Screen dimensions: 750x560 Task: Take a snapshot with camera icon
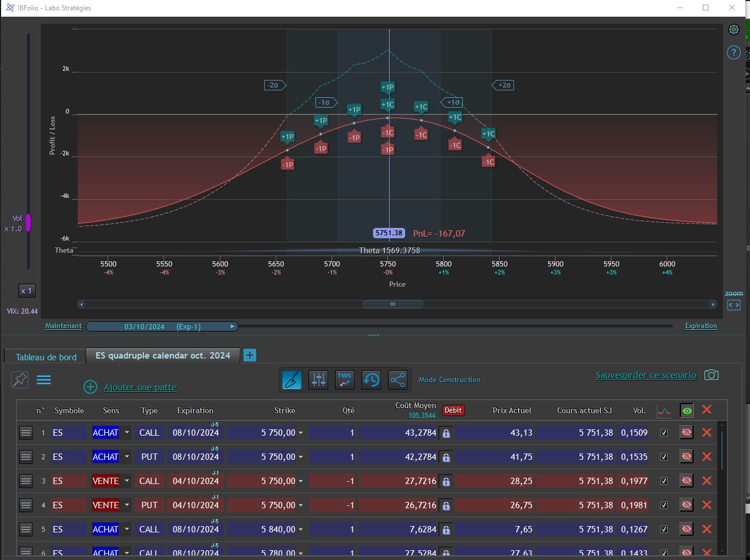click(711, 375)
